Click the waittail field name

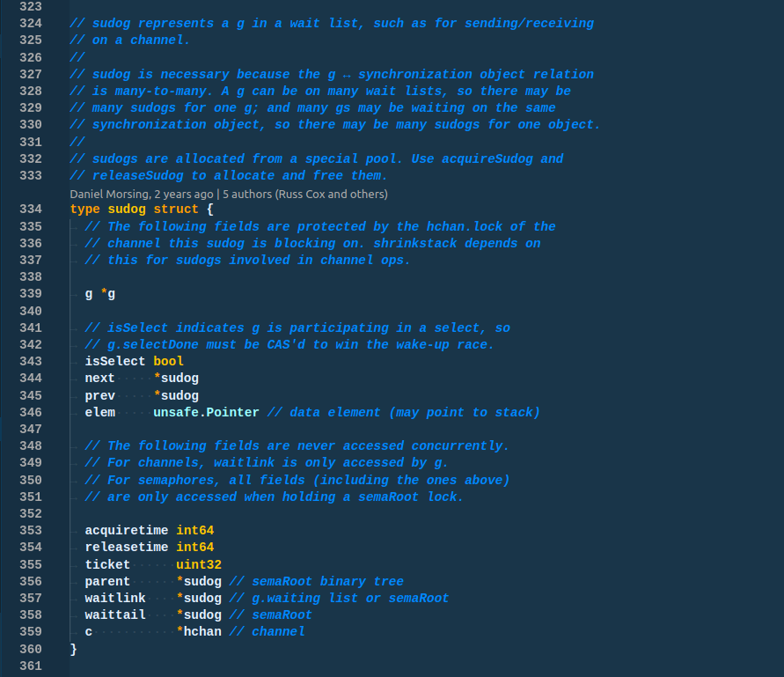click(x=115, y=615)
